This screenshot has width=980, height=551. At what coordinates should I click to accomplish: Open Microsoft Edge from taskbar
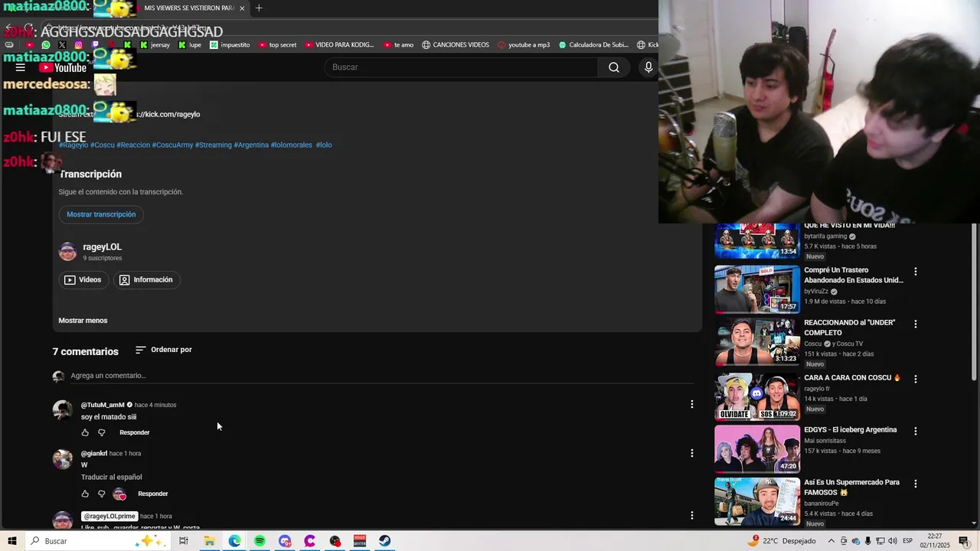point(234,541)
